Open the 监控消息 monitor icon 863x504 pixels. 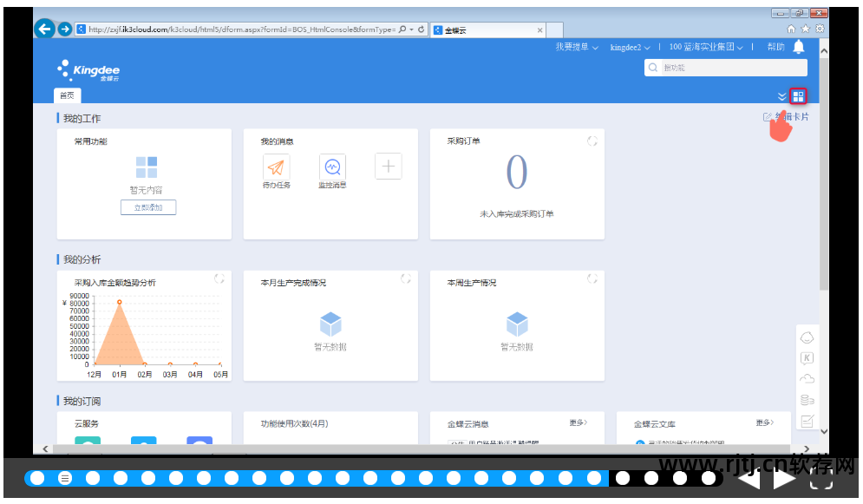coord(332,167)
